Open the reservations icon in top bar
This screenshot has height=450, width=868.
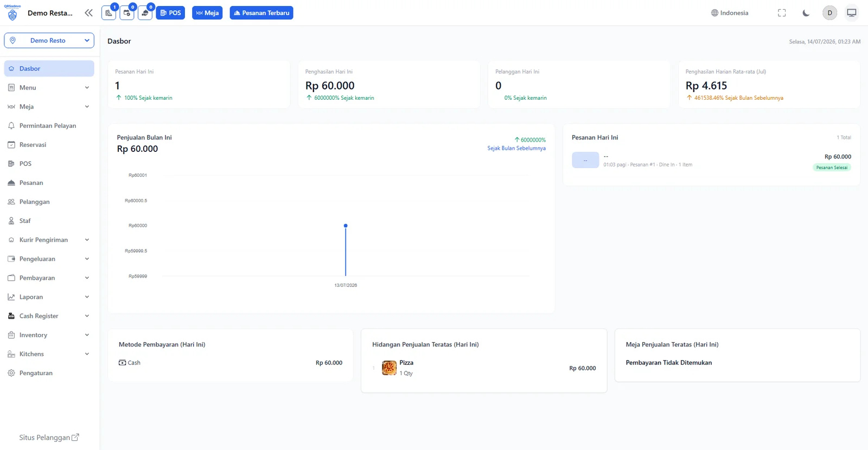click(x=127, y=12)
